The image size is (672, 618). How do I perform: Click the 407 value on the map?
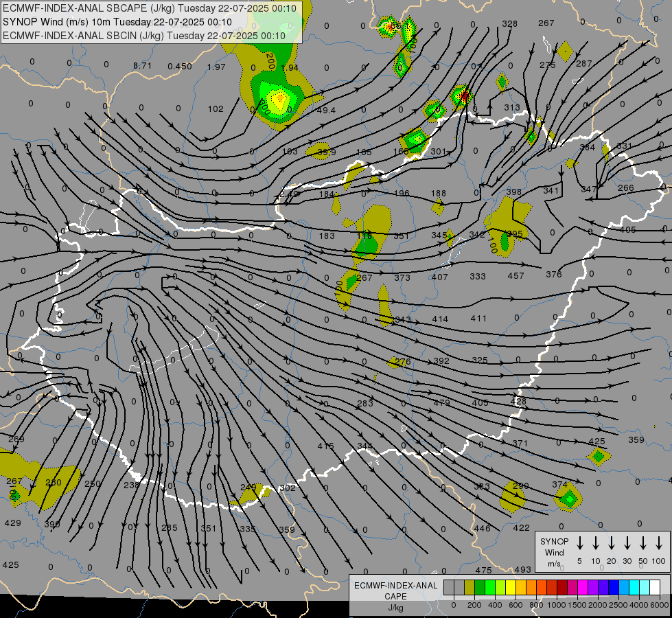click(440, 277)
